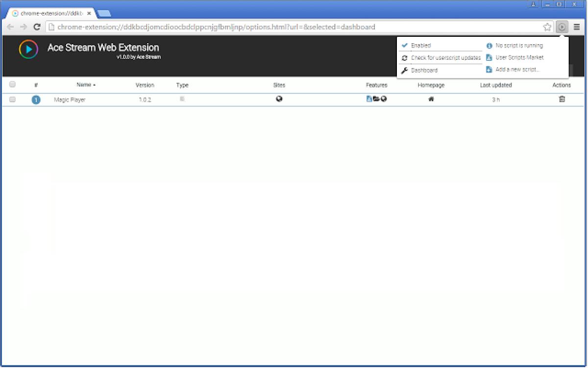Delete Magic Player using the trash icon
The image size is (588, 368).
(x=562, y=100)
